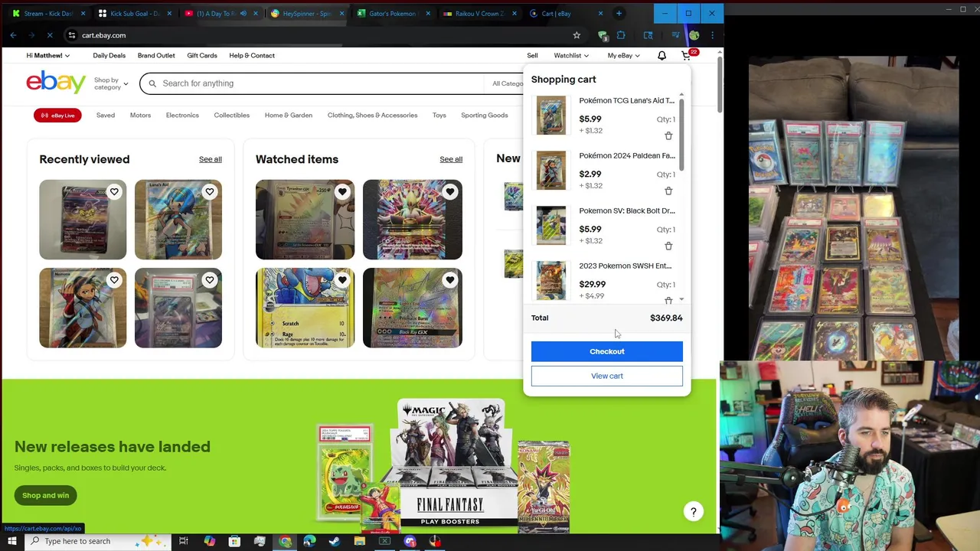This screenshot has height=551, width=980.
Task: View site information icon beside cart.ebay.com
Action: coord(71,35)
